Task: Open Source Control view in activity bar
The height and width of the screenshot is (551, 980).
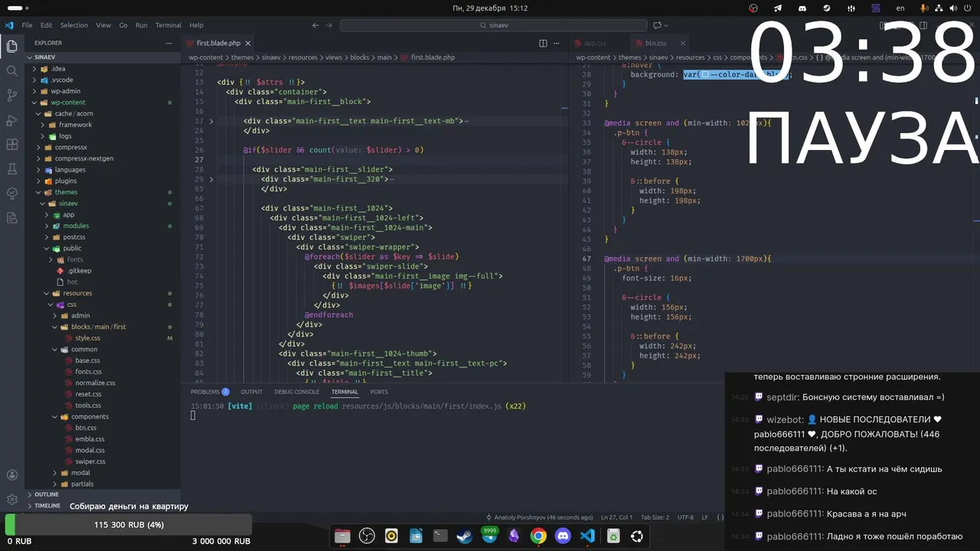Action: [11, 96]
